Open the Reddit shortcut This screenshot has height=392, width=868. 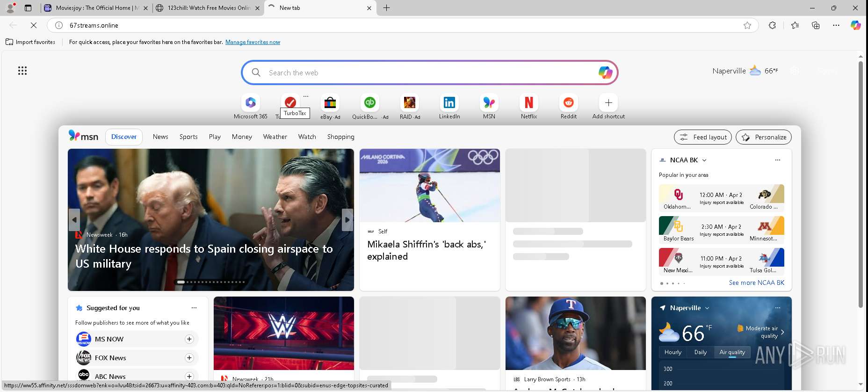tap(569, 107)
